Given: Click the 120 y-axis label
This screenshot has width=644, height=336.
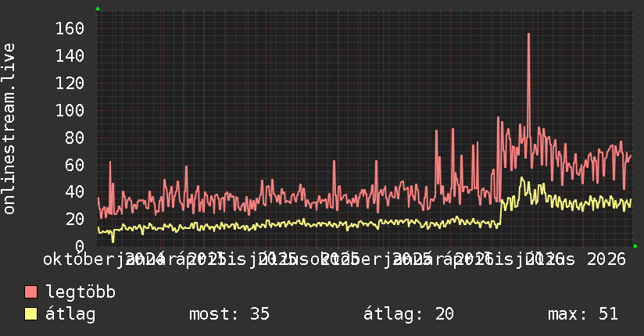Looking at the screenshot, I should (70, 84).
